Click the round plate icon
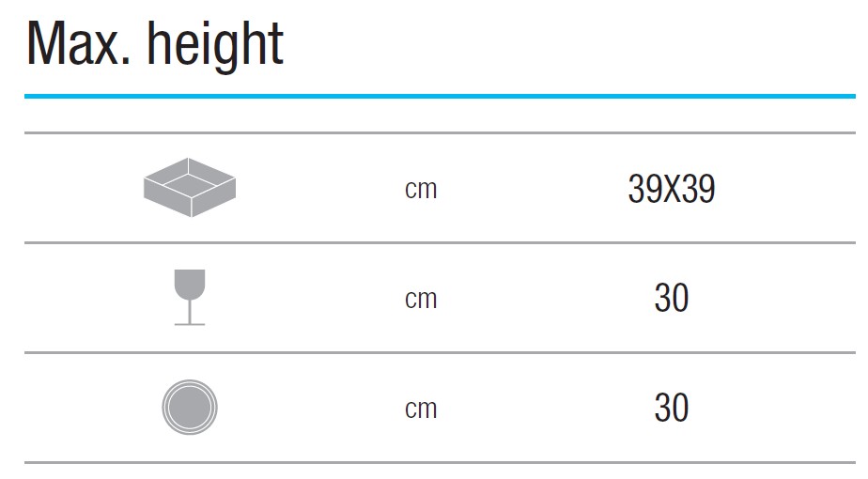Viewport: 868px width, 479px height. click(x=189, y=408)
